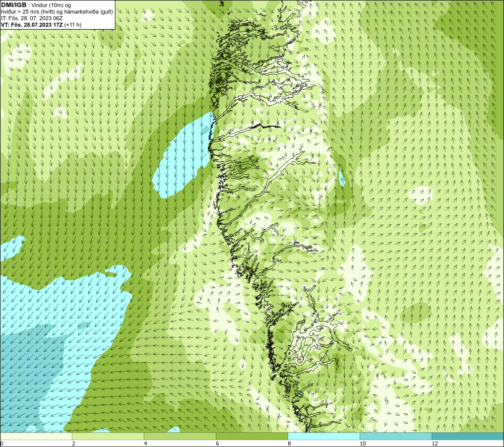504x447 pixels.
Task: Click the legend scale label '4'
Action: coord(146,443)
